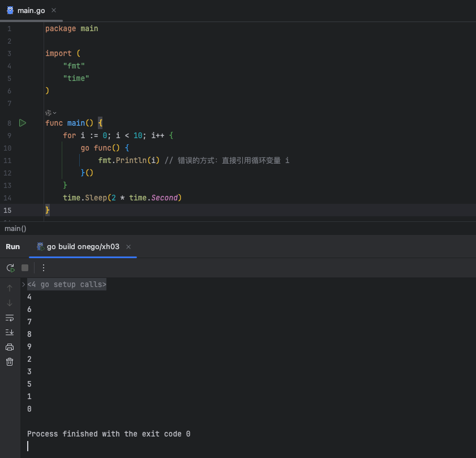Jump up the stack trace arrow

10,288
